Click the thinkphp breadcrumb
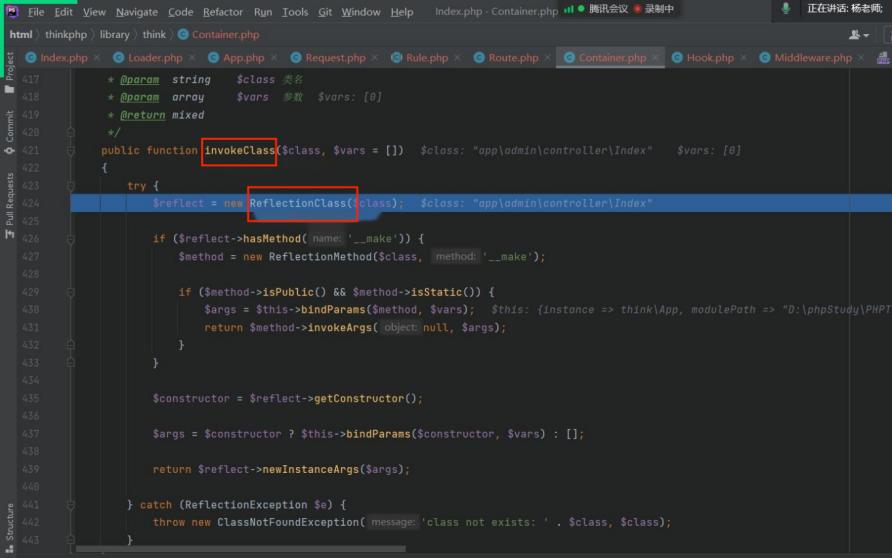 (x=66, y=35)
